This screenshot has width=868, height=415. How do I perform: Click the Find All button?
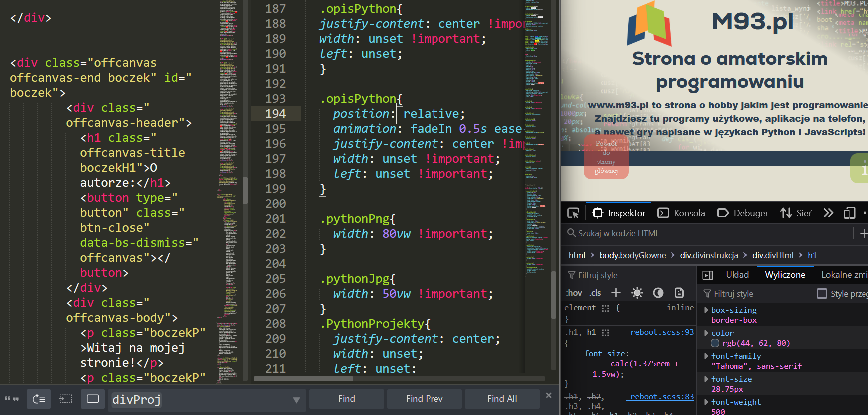coord(502,399)
